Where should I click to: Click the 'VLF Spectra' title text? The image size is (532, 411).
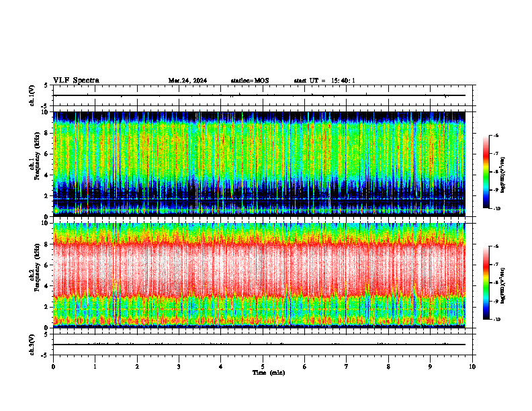(76, 81)
